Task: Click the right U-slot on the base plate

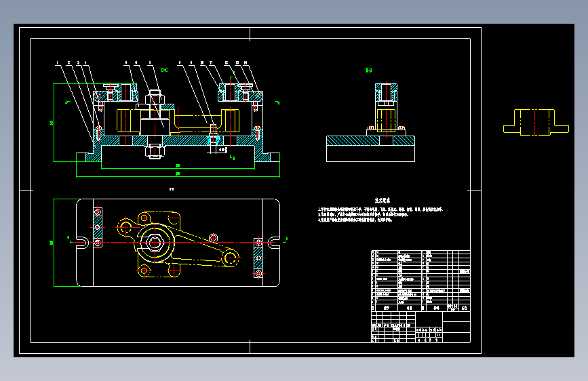Action: tap(274, 243)
